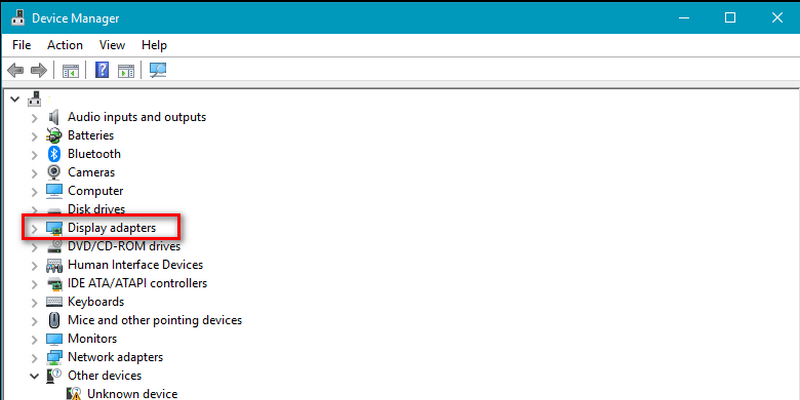Image resolution: width=800 pixels, height=400 pixels.
Task: Select the Batteries label
Action: pyautogui.click(x=91, y=135)
